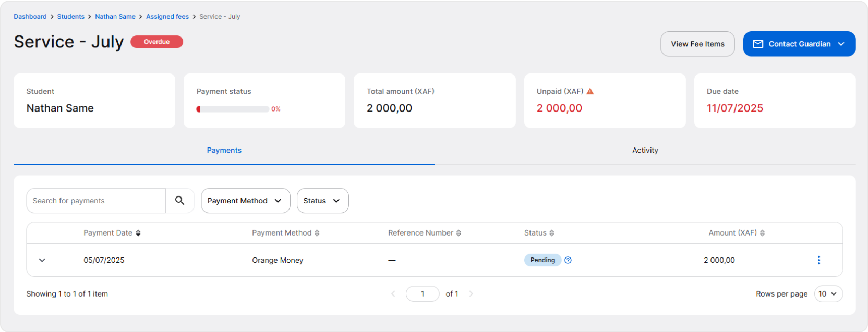
Task: Click the 05/07/2025 payment date
Action: pyautogui.click(x=104, y=260)
